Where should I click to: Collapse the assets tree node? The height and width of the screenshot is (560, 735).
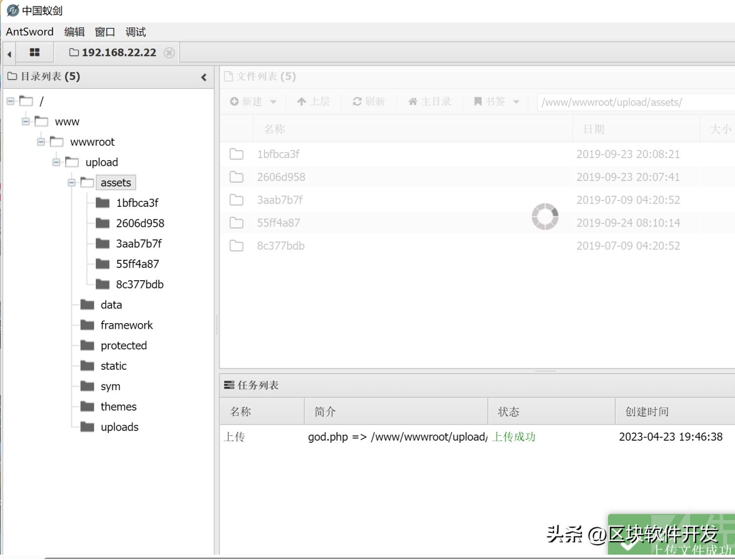click(x=72, y=182)
